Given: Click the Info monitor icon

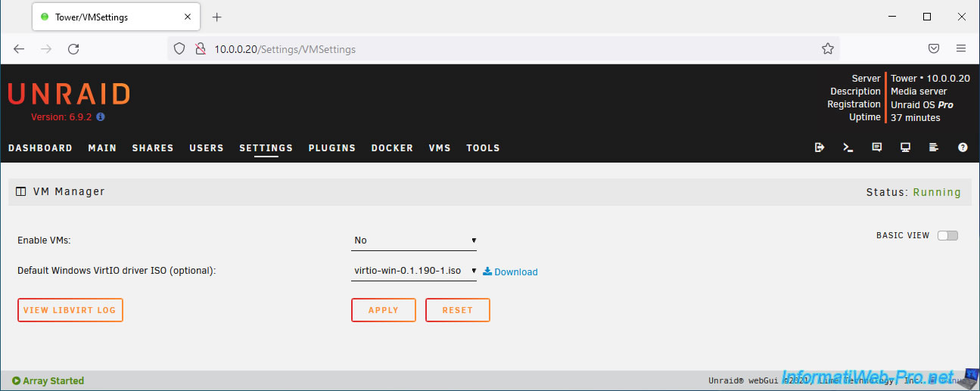Looking at the screenshot, I should (x=905, y=147).
